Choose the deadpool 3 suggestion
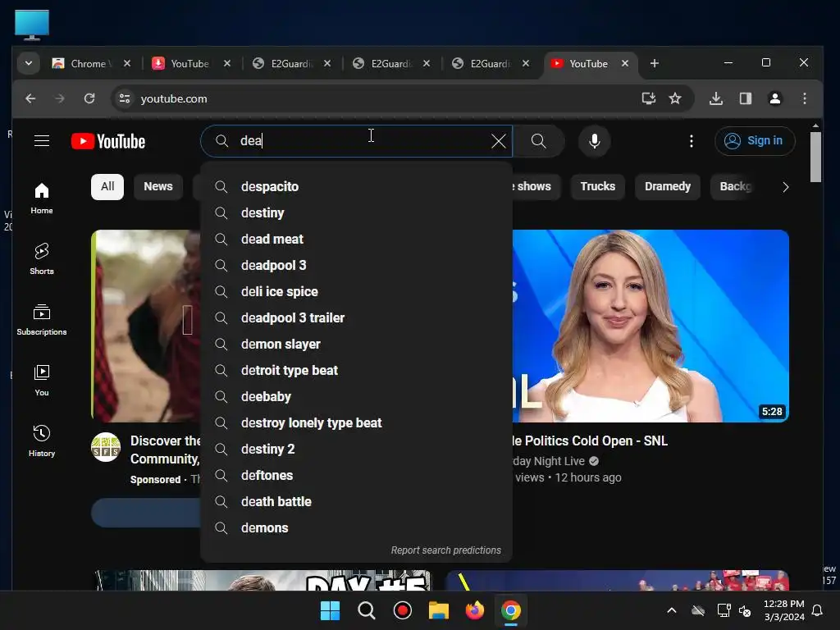The image size is (840, 630). (x=356, y=265)
